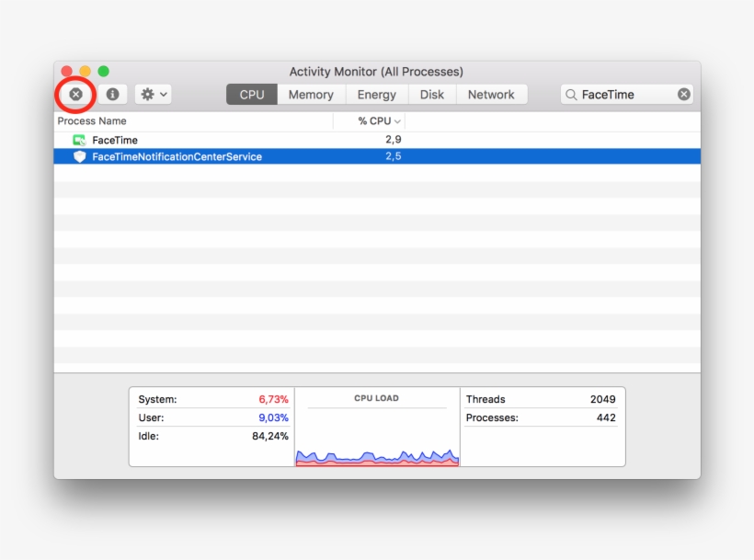Clear the search field text

684,94
